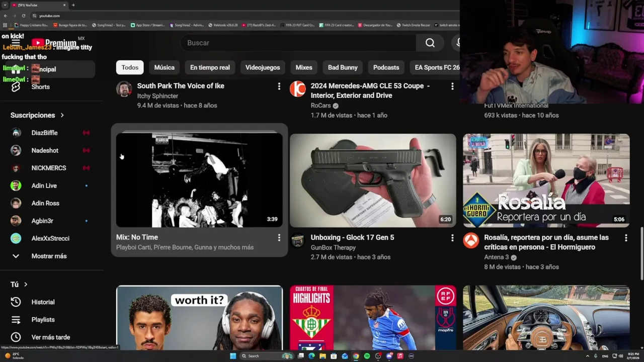Image resolution: width=644 pixels, height=362 pixels.
Task: Open options menu for Mix: No Time
Action: (x=279, y=237)
